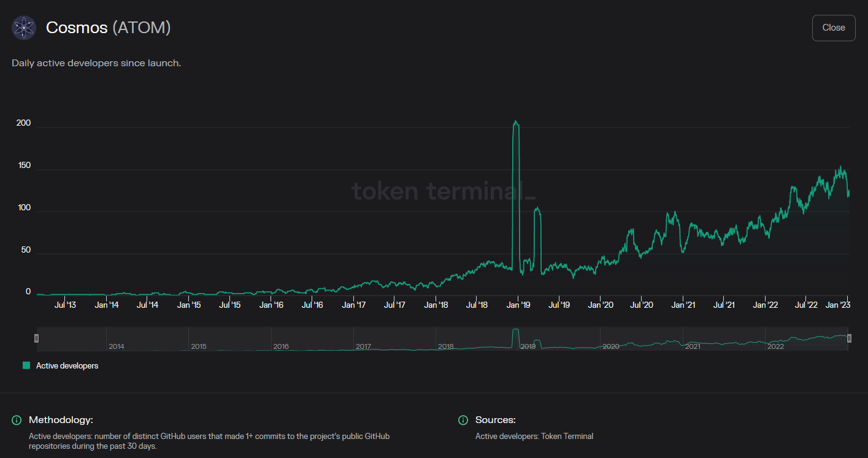Click the Cosmos (ATOM) title
Image resolution: width=868 pixels, height=458 pixels.
(x=108, y=28)
